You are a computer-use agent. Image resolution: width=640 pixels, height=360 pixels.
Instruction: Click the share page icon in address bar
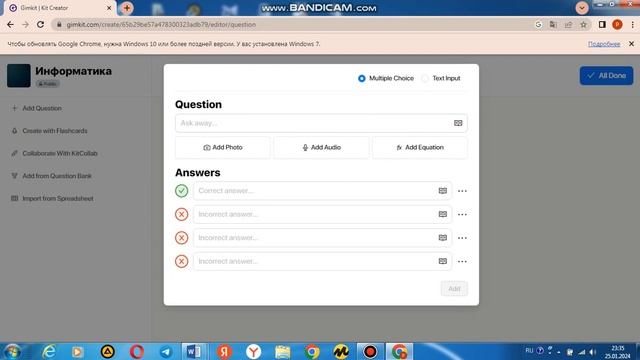pyautogui.click(x=568, y=24)
